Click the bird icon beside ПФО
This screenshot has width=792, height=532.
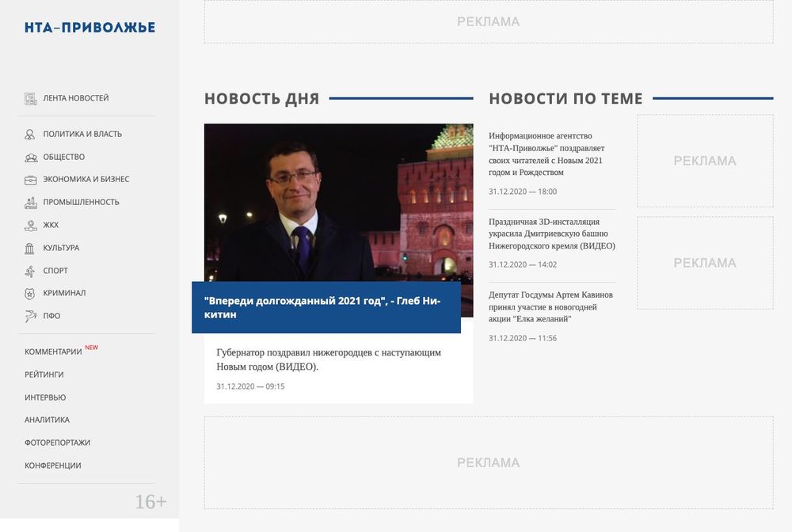[30, 316]
